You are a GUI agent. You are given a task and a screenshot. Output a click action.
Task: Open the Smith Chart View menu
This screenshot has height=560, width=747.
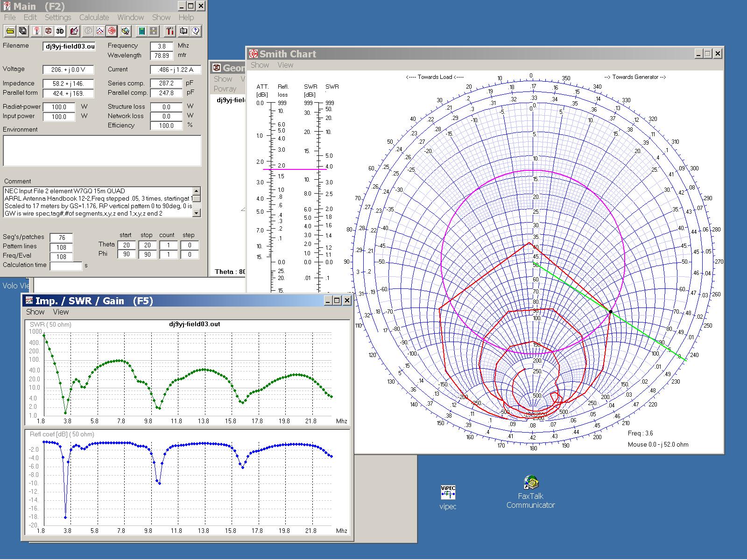[285, 65]
